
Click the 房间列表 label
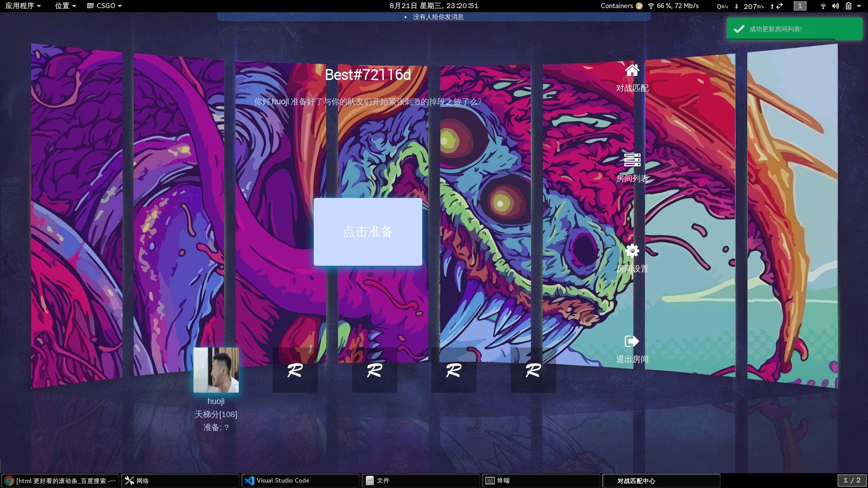[632, 178]
